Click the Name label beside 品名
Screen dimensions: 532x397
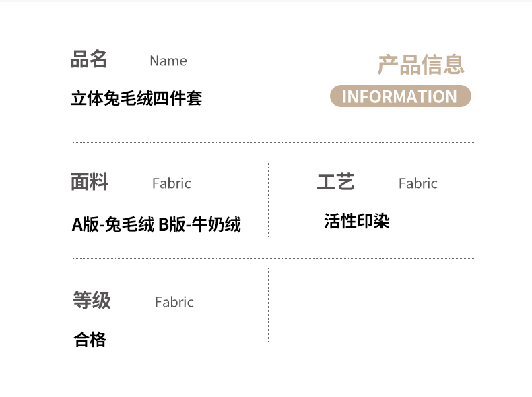(x=168, y=61)
